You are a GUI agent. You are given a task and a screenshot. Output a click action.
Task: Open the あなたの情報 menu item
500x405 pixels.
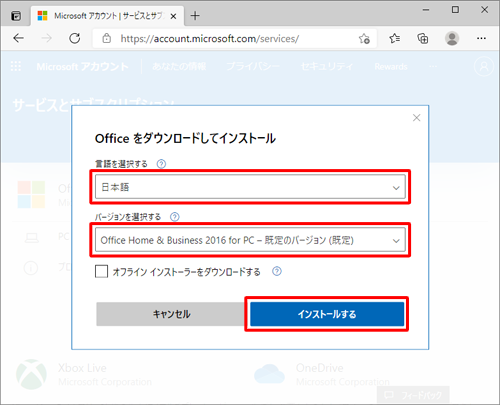click(179, 67)
